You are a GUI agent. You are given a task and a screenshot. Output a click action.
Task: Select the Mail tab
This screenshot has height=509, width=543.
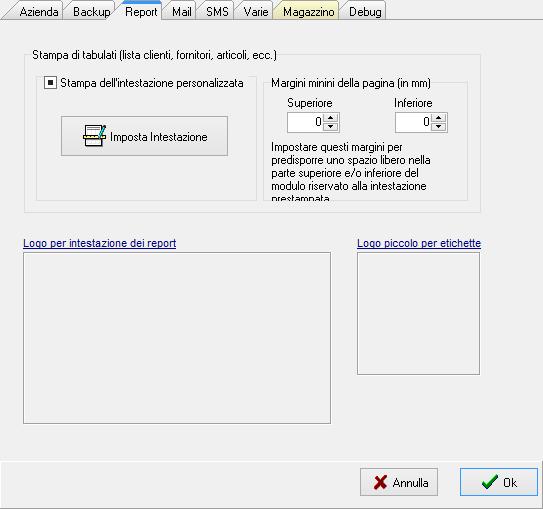coord(181,12)
